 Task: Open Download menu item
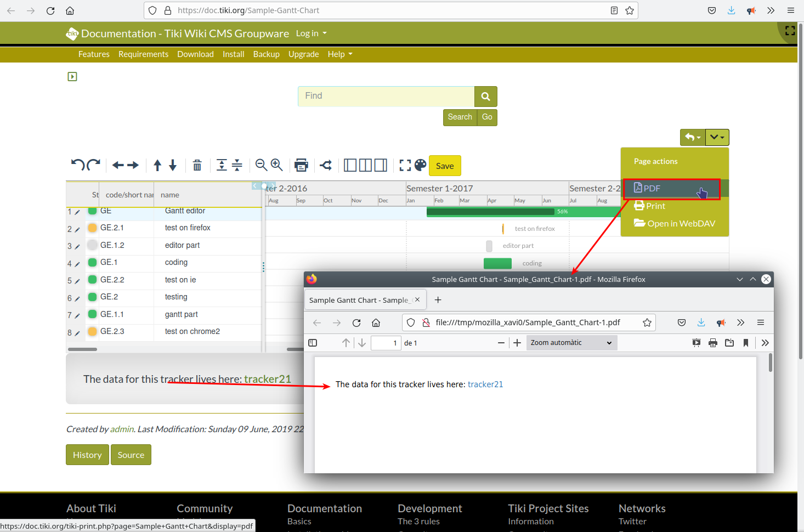tap(195, 54)
